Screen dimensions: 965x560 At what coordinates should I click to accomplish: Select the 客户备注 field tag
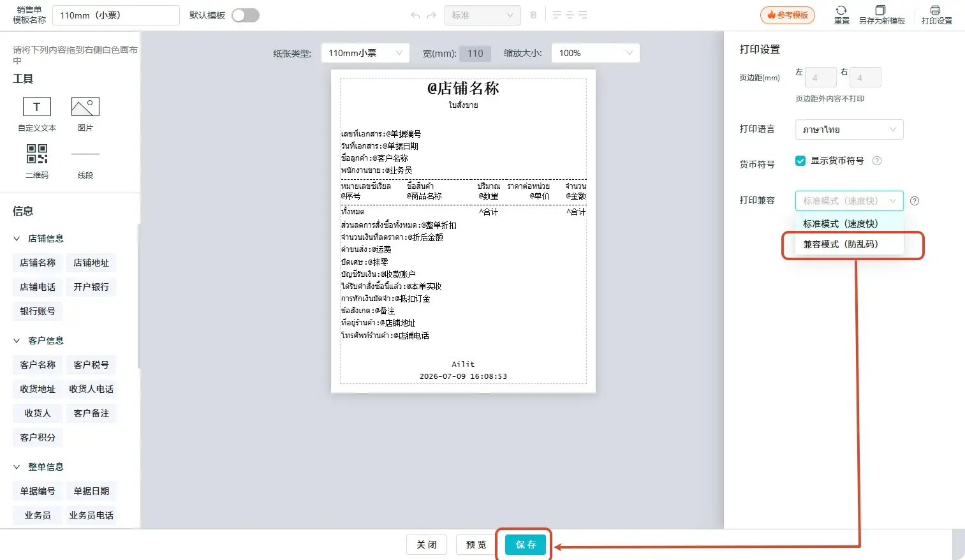pyautogui.click(x=91, y=413)
